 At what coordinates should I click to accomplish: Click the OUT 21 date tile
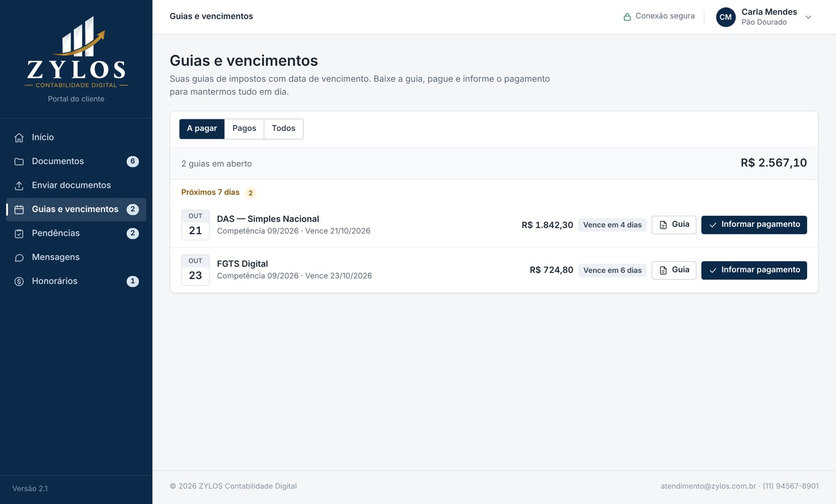point(195,225)
